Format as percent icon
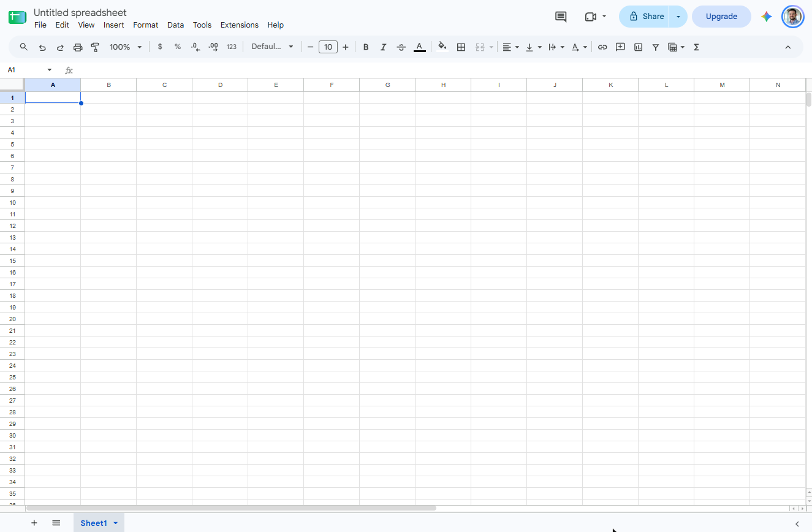Image resolution: width=812 pixels, height=532 pixels. [178, 47]
